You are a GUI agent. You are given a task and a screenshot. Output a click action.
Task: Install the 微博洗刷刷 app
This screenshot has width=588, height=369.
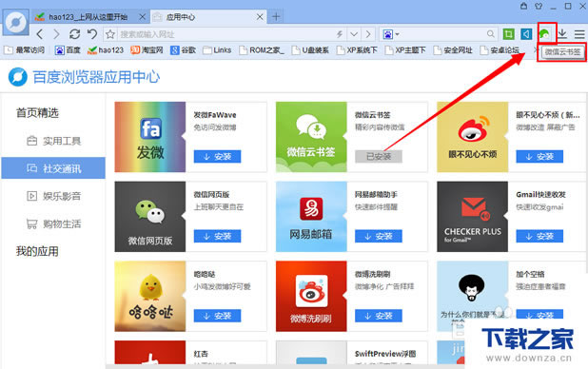click(x=379, y=316)
